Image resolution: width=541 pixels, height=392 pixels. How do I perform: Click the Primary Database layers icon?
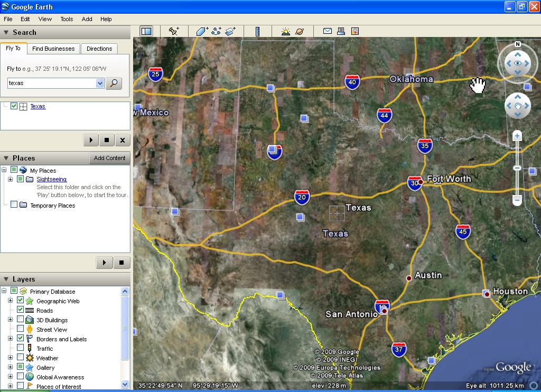point(23,291)
